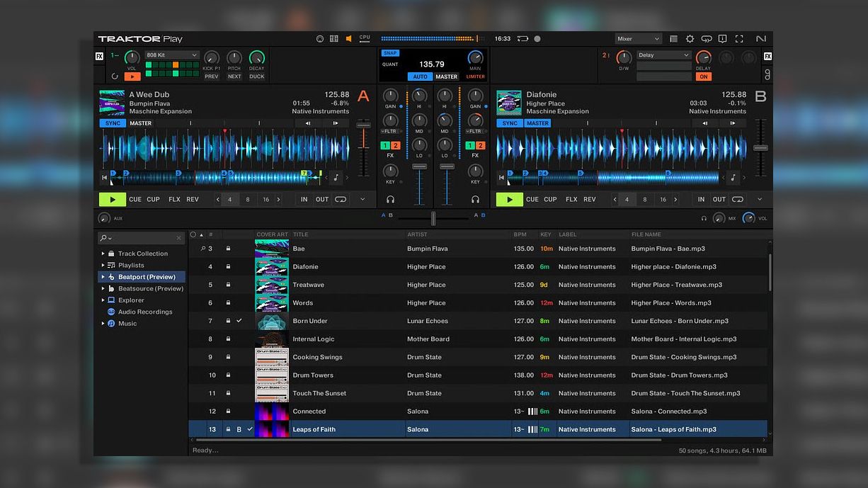The height and width of the screenshot is (488, 868).
Task: Click the crossfader between decks
Action: [433, 218]
